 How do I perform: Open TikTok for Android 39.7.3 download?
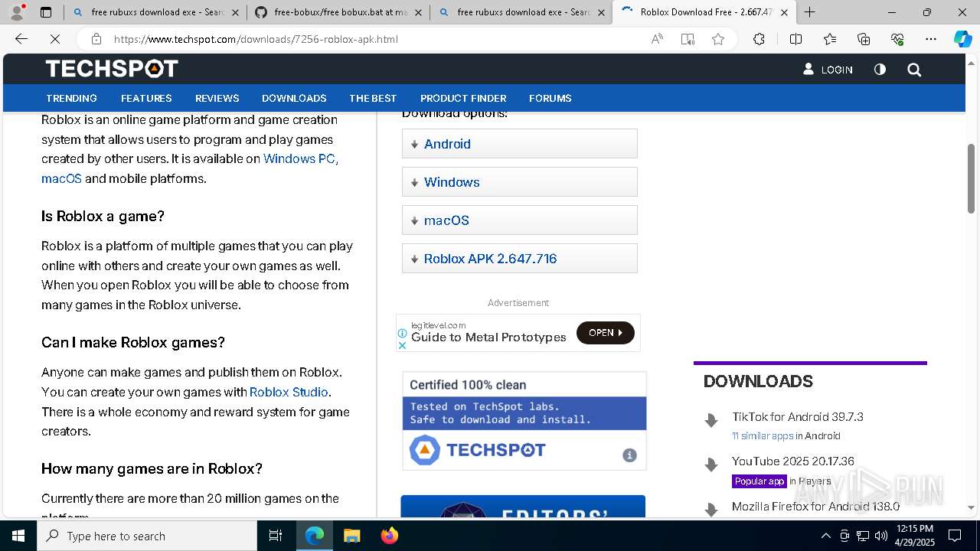pyautogui.click(x=797, y=417)
